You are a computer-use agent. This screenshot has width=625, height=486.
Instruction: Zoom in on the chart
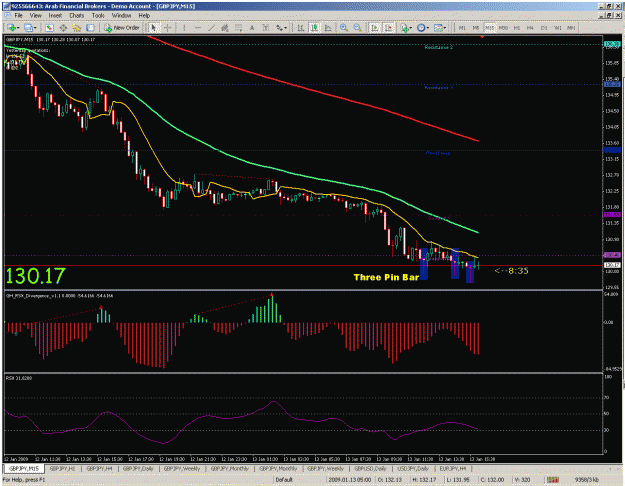pyautogui.click(x=344, y=28)
